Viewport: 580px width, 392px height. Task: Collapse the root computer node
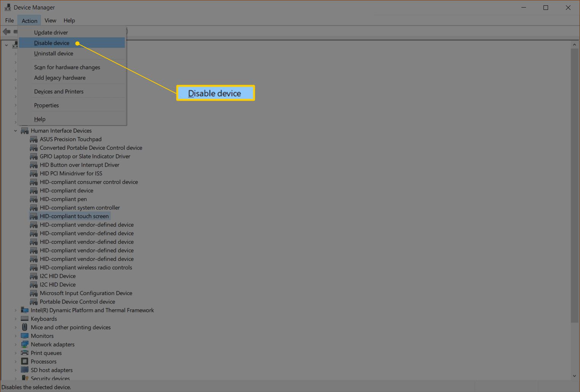6,45
